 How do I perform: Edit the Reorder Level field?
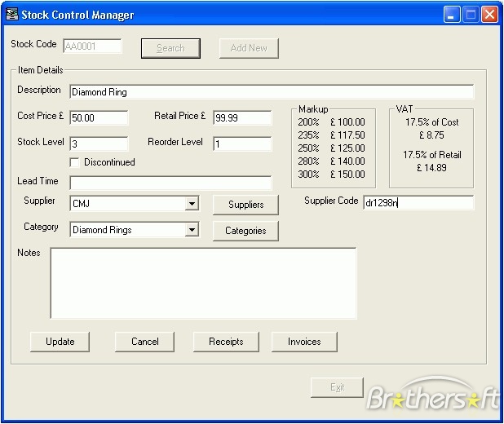(x=242, y=144)
